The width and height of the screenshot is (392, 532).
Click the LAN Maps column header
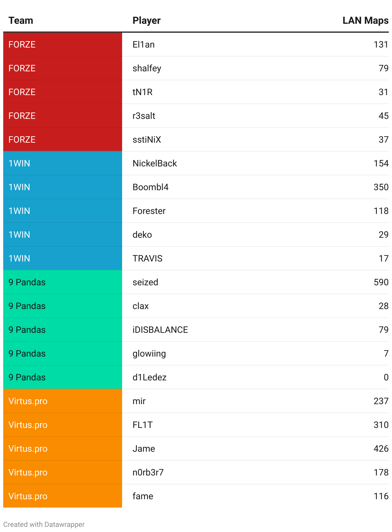point(365,21)
